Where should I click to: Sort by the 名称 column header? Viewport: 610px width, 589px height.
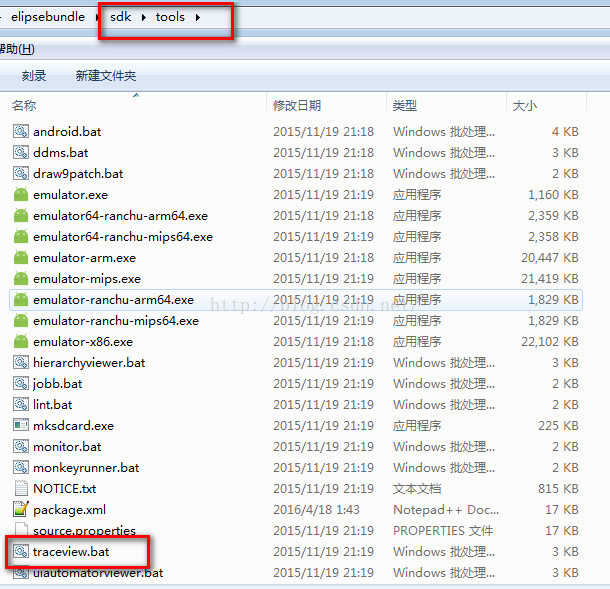24,105
